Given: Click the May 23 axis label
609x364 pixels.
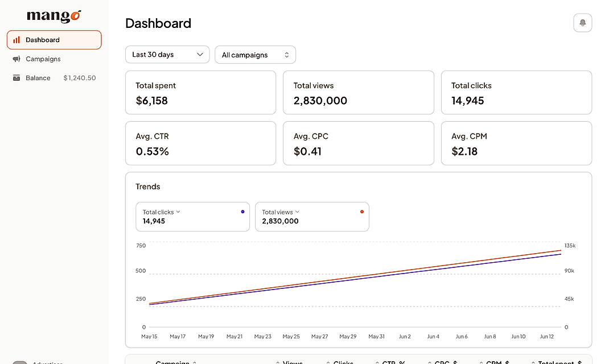Looking at the screenshot, I should click(262, 337).
